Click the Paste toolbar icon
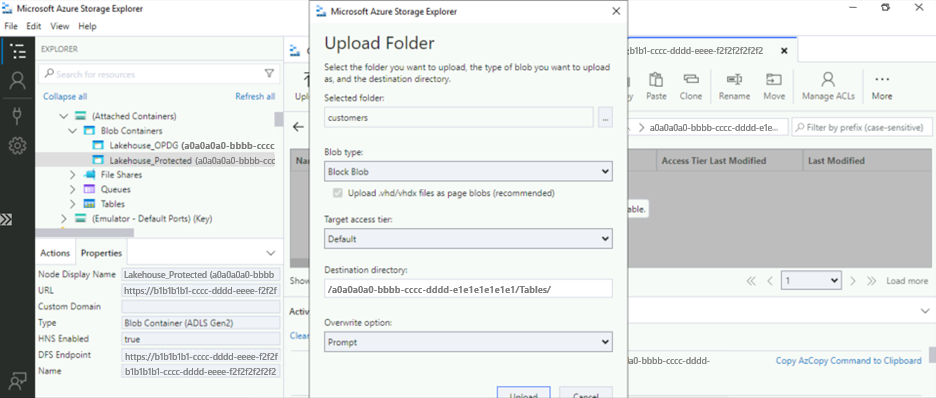This screenshot has height=398, width=936. click(657, 87)
